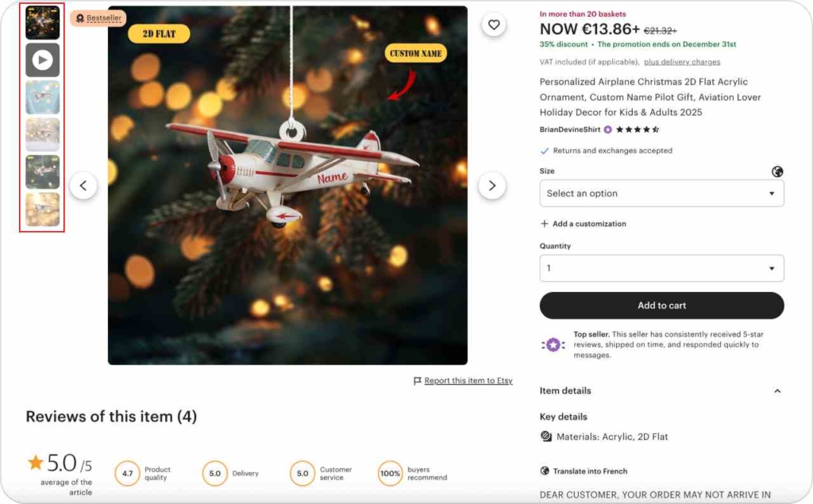813x504 pixels.
Task: Go back with the left carousel arrow
Action: coord(83,185)
